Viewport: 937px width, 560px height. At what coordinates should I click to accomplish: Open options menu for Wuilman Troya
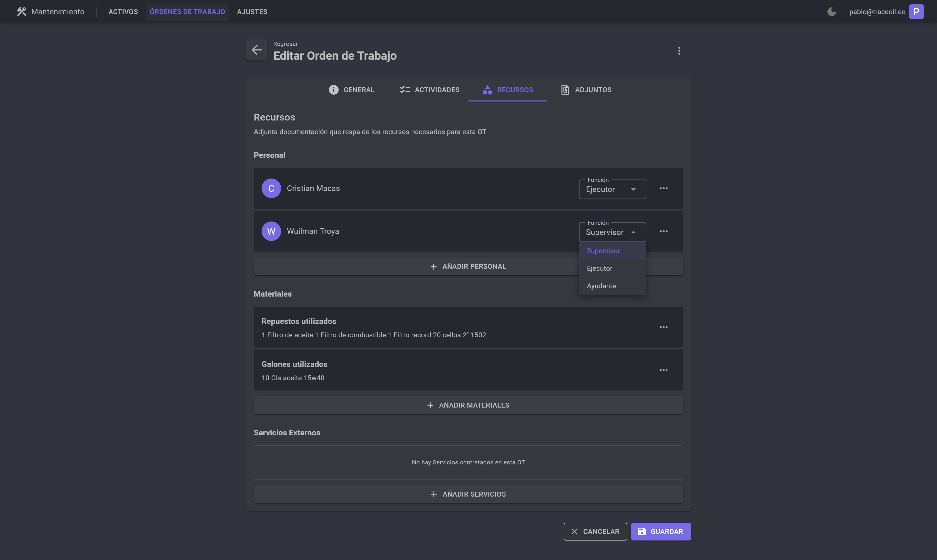coord(663,231)
